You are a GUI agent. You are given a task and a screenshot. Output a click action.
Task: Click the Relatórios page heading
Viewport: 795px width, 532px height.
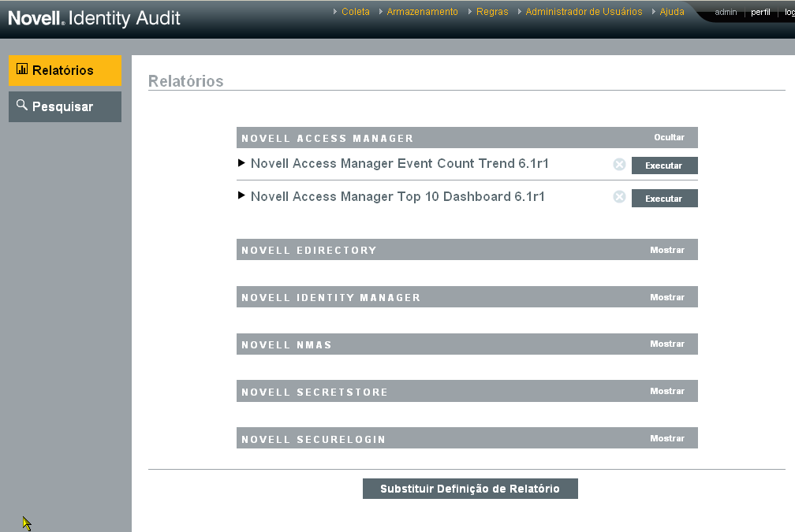click(185, 81)
